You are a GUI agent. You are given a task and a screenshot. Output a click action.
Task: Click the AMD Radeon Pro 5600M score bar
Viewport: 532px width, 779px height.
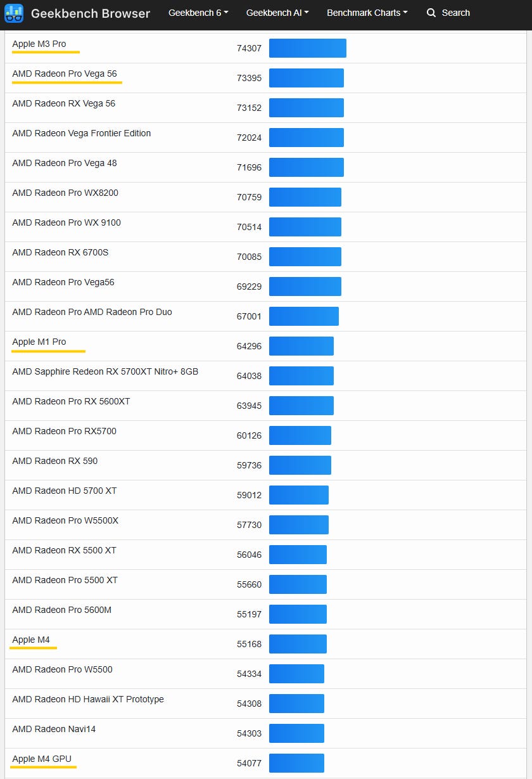pos(298,614)
